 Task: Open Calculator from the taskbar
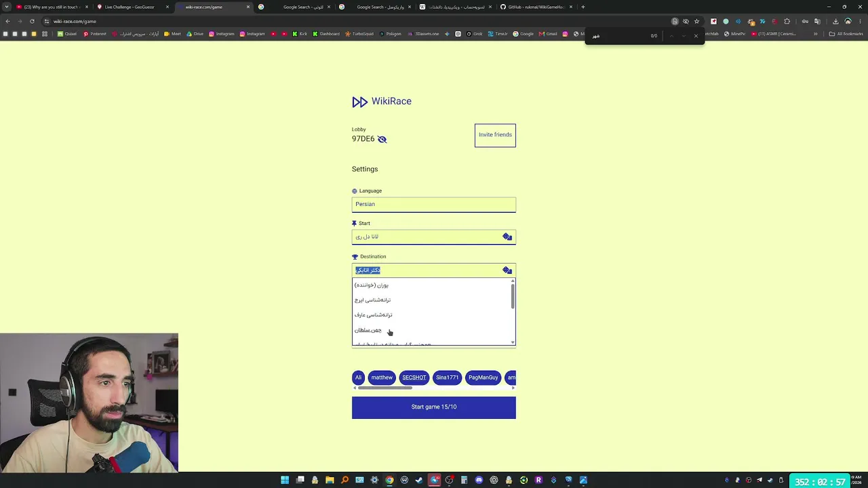click(x=464, y=480)
